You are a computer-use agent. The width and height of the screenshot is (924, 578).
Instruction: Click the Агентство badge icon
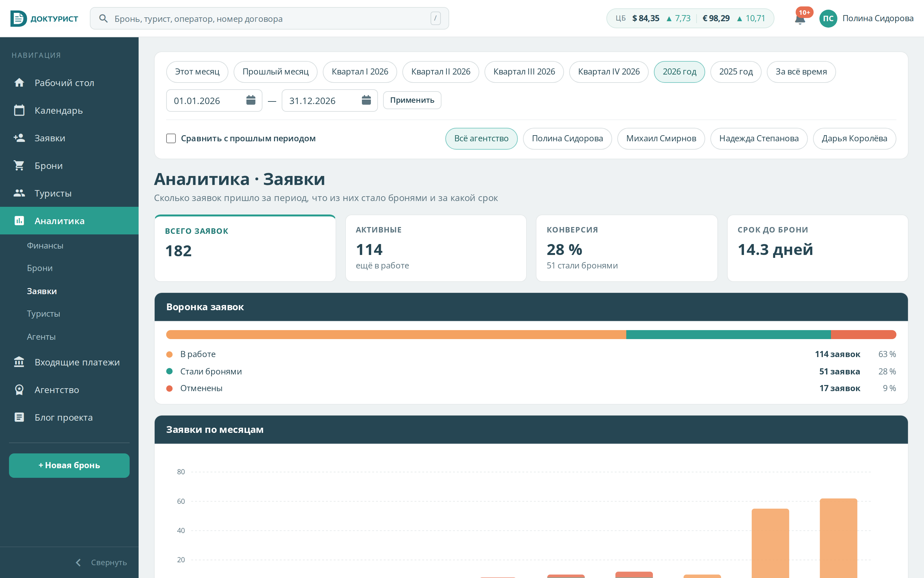(19, 390)
